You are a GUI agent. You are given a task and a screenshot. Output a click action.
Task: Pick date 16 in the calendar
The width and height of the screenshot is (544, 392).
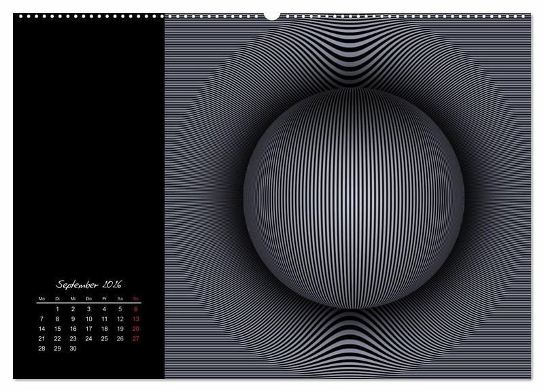coord(73,329)
